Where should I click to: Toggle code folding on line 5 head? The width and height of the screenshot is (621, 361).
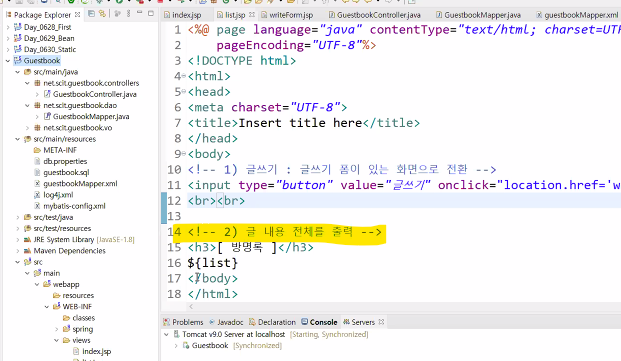pos(183,92)
